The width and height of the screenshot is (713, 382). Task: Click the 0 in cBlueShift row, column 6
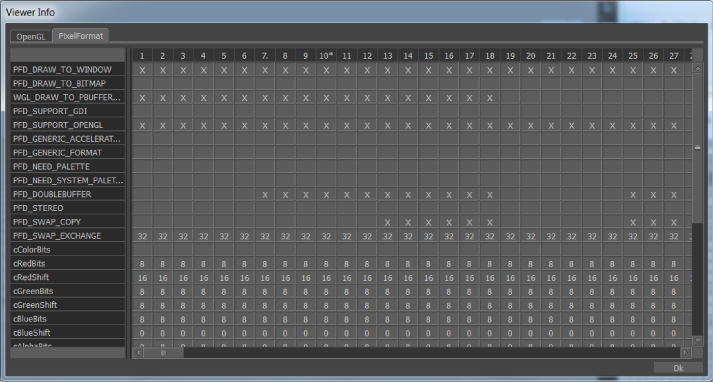(x=244, y=333)
